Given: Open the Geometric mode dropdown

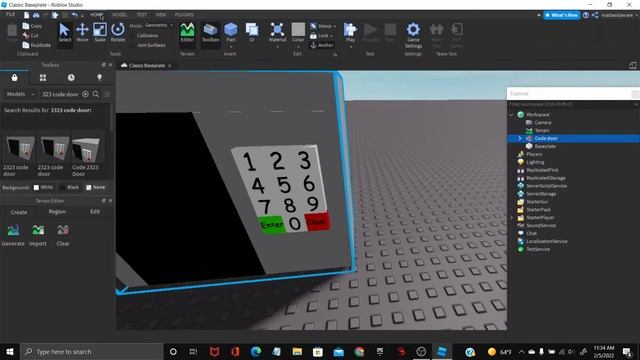Looking at the screenshot, I should [x=158, y=25].
